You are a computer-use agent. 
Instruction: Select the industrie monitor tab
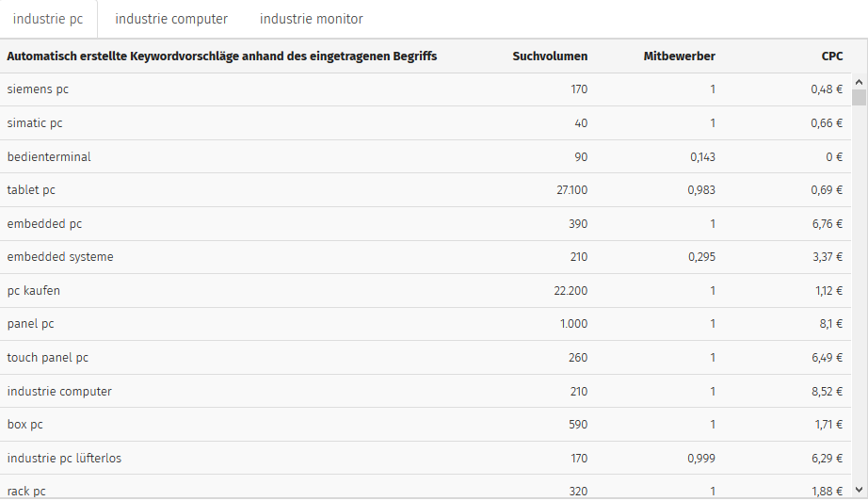(311, 19)
